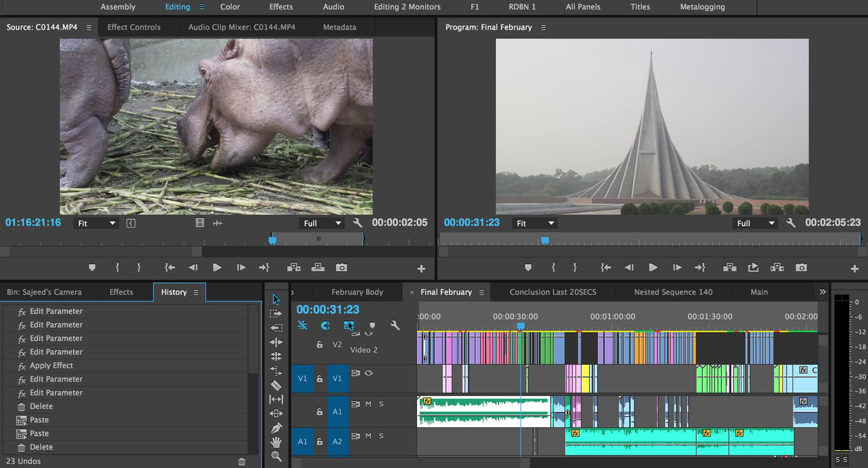Click Overwrite button in Source monitor

[x=318, y=267]
